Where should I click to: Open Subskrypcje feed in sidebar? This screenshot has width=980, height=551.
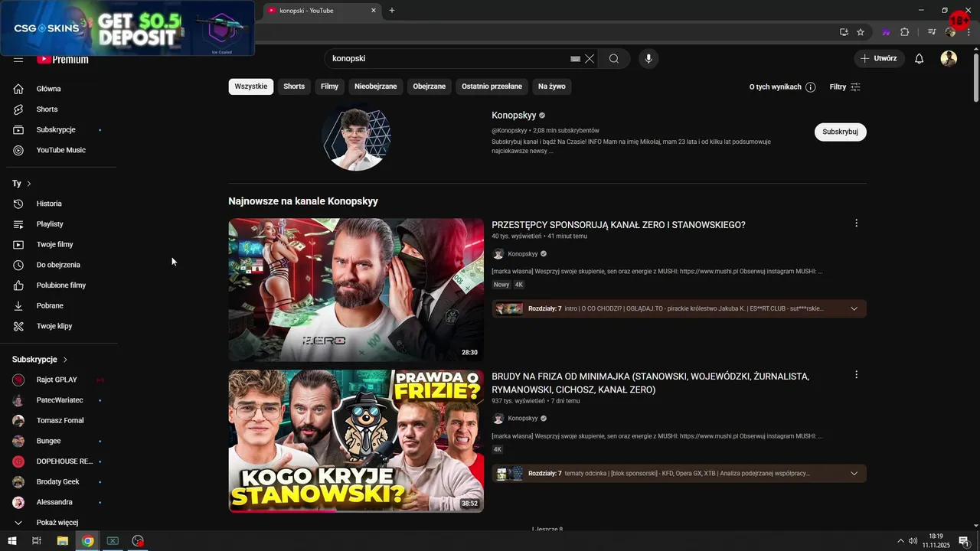click(61, 130)
